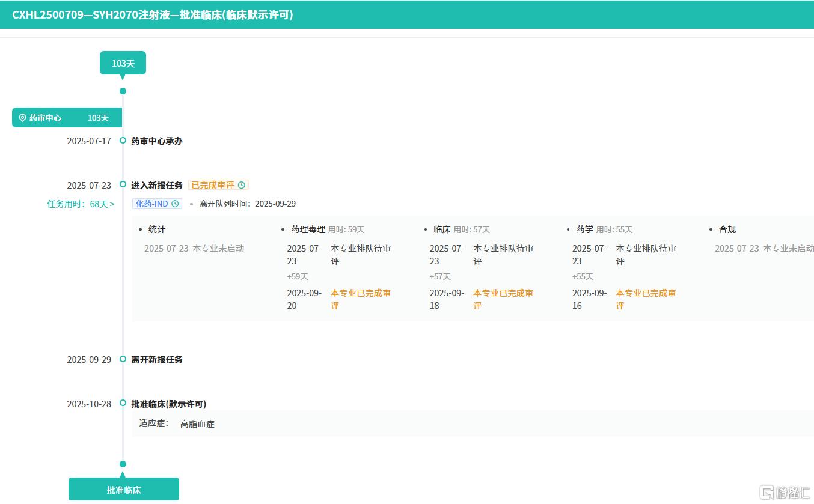Click the 统计 discipline heading
The height and width of the screenshot is (504, 814).
tap(157, 229)
